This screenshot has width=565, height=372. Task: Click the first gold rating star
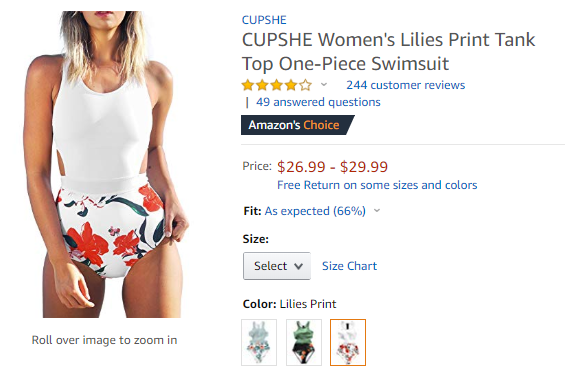click(248, 85)
